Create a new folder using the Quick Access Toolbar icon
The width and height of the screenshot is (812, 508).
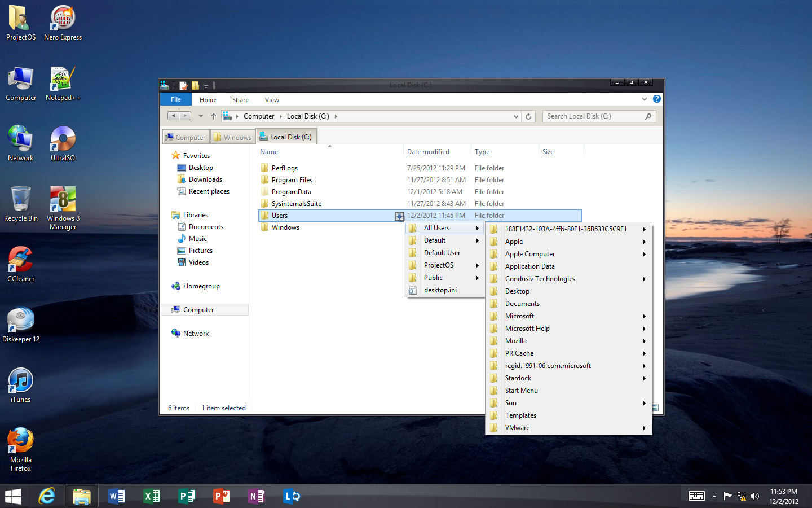pyautogui.click(x=195, y=85)
